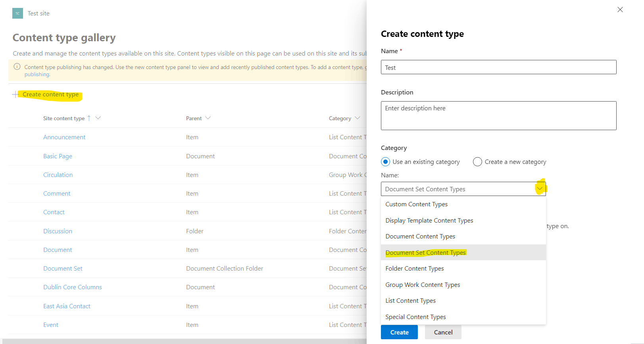Click the Description text area

pos(498,115)
